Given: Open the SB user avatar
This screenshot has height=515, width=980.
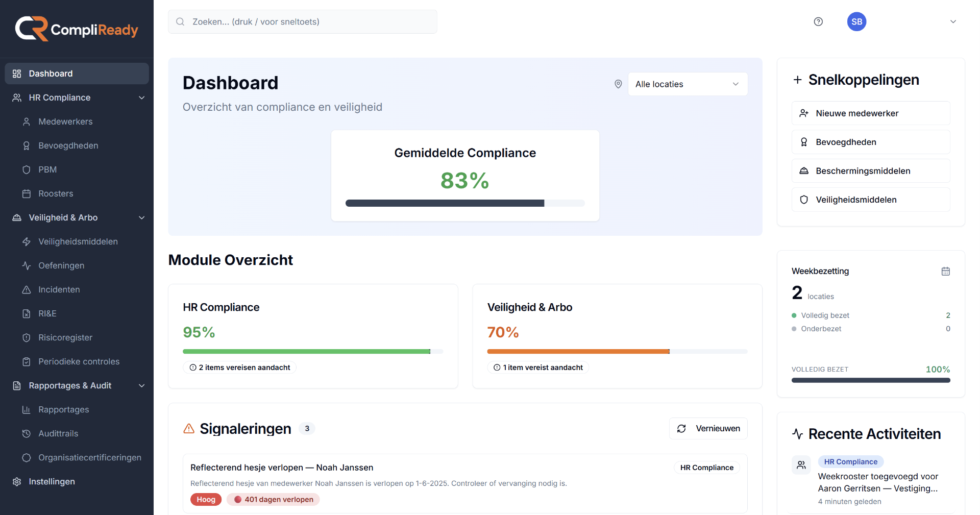Looking at the screenshot, I should pyautogui.click(x=856, y=21).
